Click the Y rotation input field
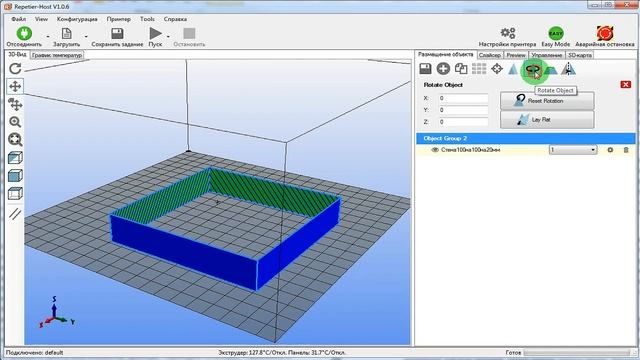 click(463, 110)
